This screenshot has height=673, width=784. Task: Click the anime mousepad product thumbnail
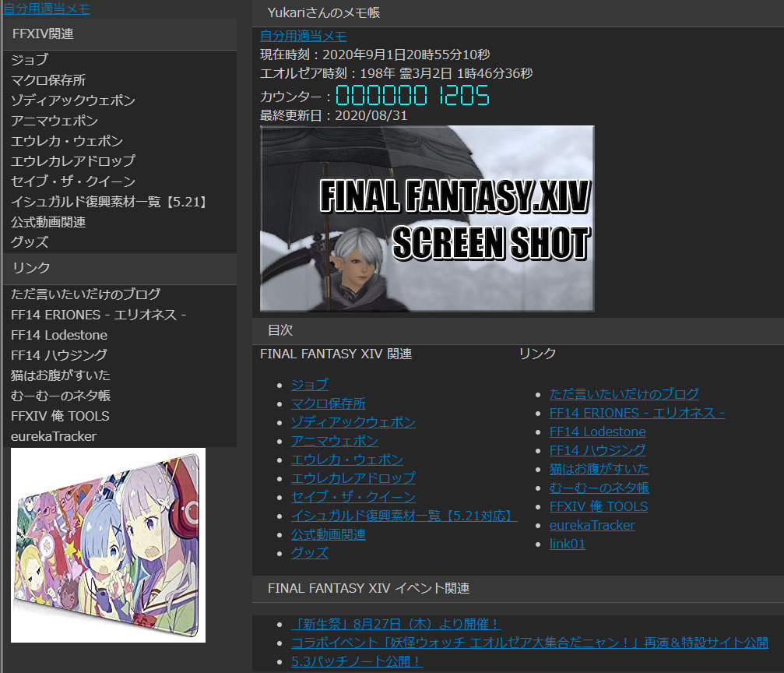click(x=108, y=545)
